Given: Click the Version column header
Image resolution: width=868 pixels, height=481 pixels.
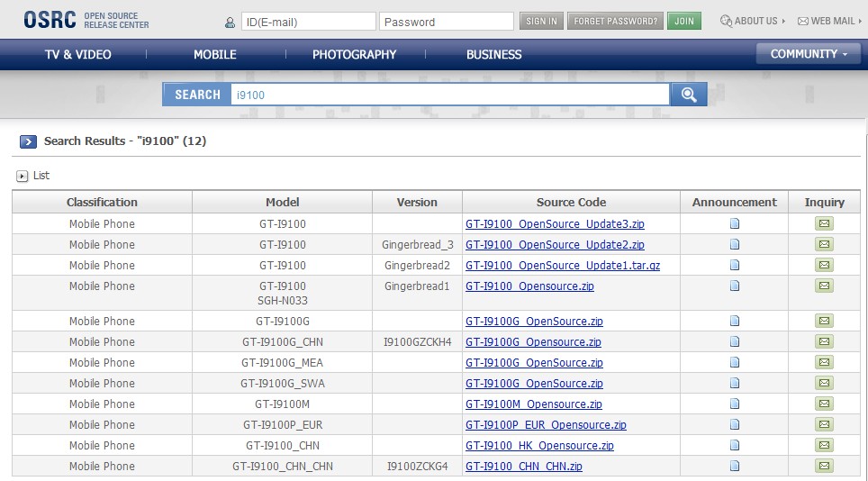Looking at the screenshot, I should pyautogui.click(x=417, y=202).
